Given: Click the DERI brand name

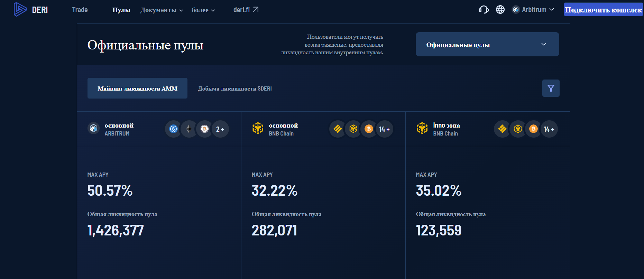Looking at the screenshot, I should (40, 10).
